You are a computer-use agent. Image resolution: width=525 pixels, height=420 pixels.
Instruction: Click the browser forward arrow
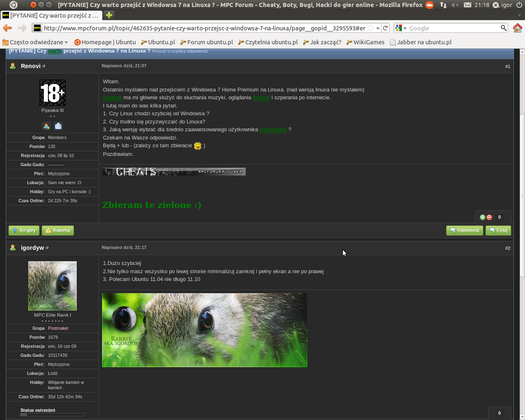(x=22, y=28)
